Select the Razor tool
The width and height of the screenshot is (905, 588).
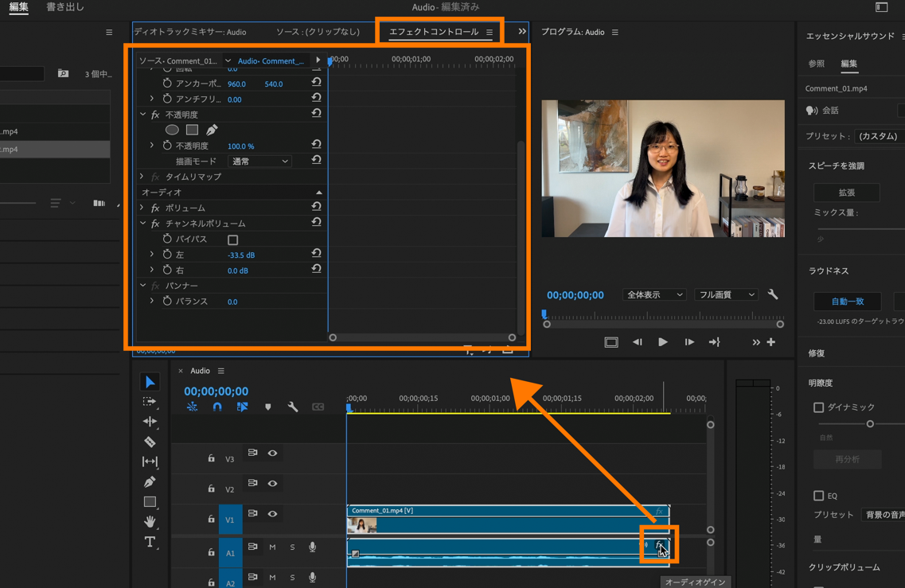pyautogui.click(x=150, y=442)
